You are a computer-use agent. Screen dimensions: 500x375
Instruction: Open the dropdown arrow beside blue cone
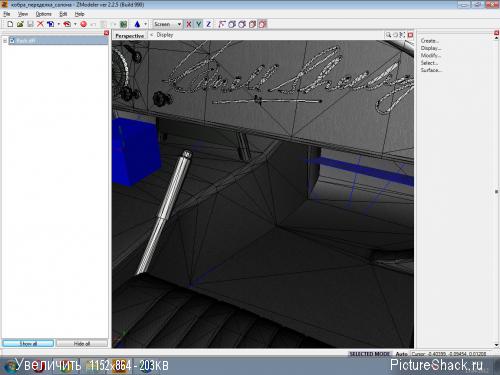click(x=145, y=24)
